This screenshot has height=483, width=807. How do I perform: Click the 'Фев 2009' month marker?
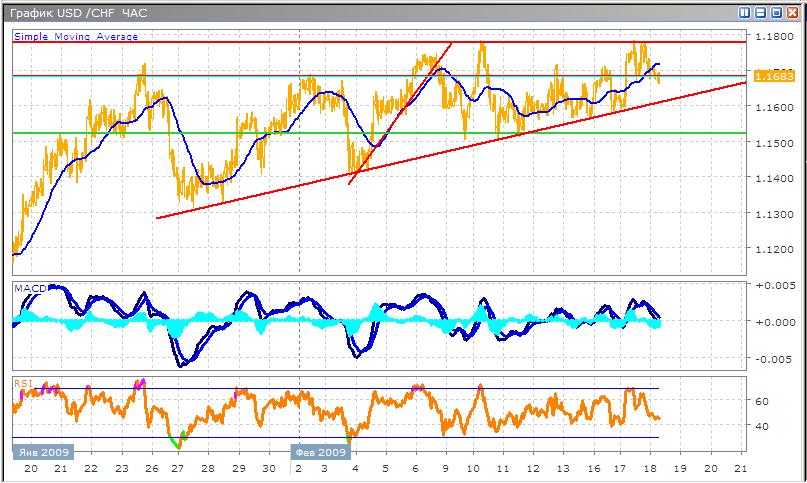pyautogui.click(x=321, y=452)
